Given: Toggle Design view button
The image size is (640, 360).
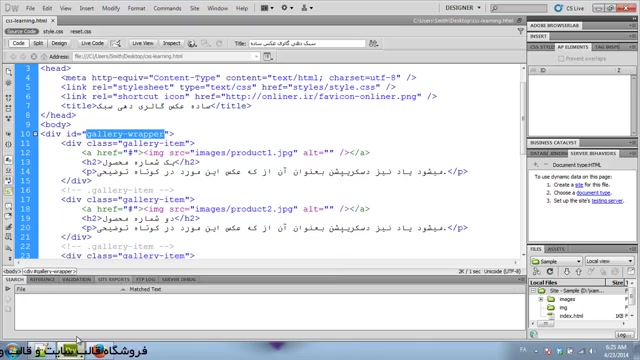Looking at the screenshot, I should point(59,43).
